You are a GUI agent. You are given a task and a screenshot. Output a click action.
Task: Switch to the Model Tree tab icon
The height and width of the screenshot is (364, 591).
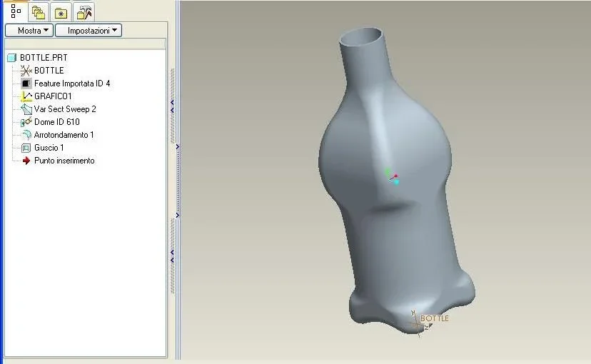click(16, 11)
